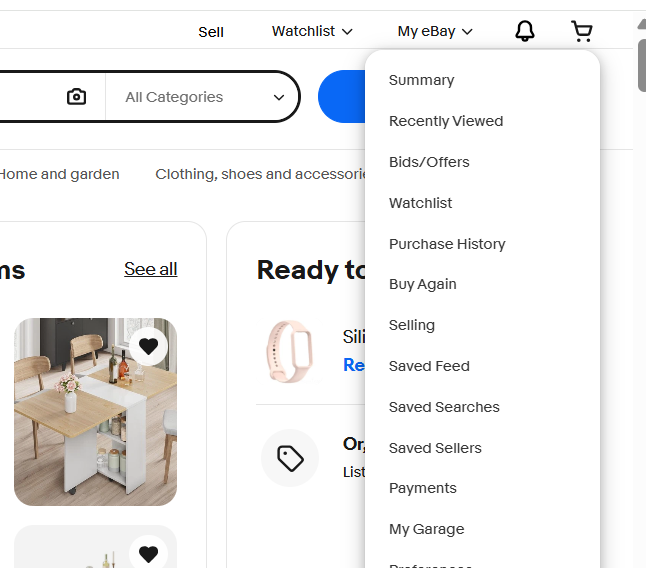Click the blue Search button
This screenshot has height=568, width=646.
pyautogui.click(x=342, y=96)
